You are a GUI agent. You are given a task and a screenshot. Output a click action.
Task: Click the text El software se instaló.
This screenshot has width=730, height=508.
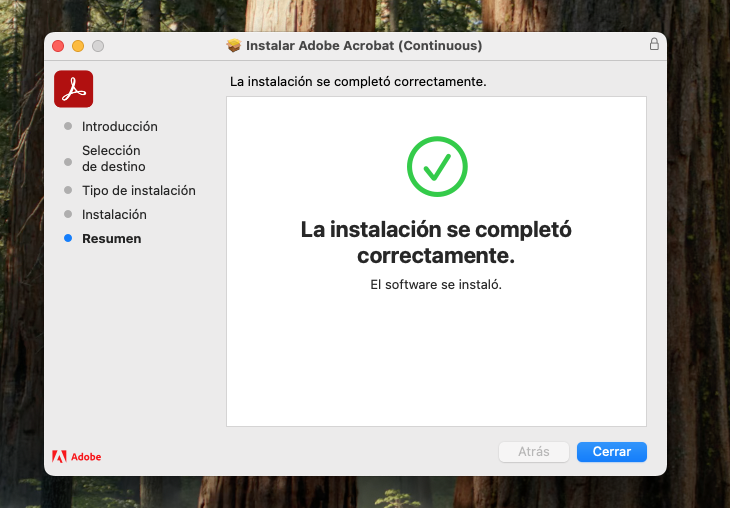click(x=436, y=284)
